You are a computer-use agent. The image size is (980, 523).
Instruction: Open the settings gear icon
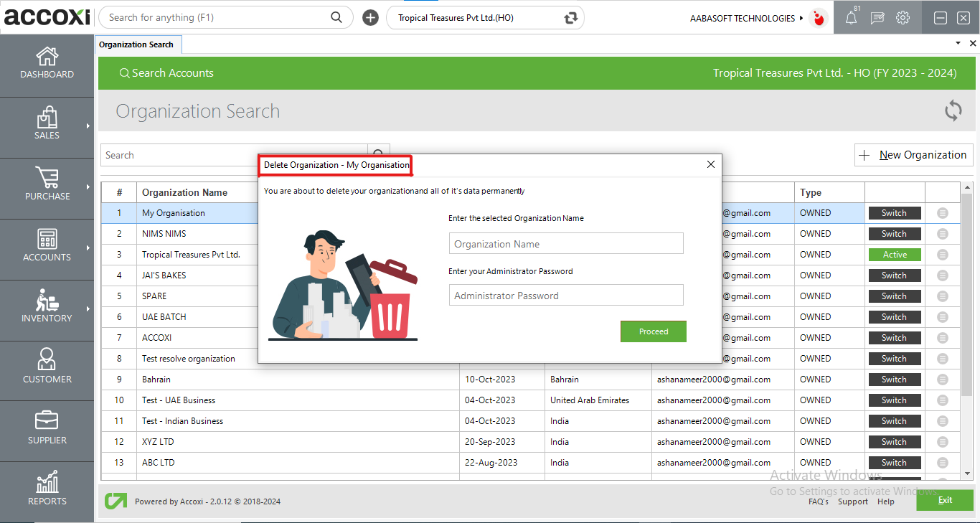click(903, 18)
